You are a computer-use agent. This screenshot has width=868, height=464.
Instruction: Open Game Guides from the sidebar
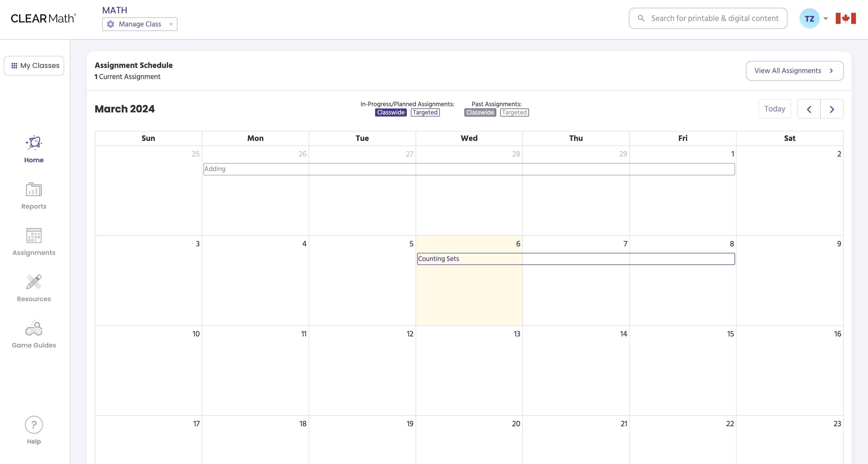point(33,334)
